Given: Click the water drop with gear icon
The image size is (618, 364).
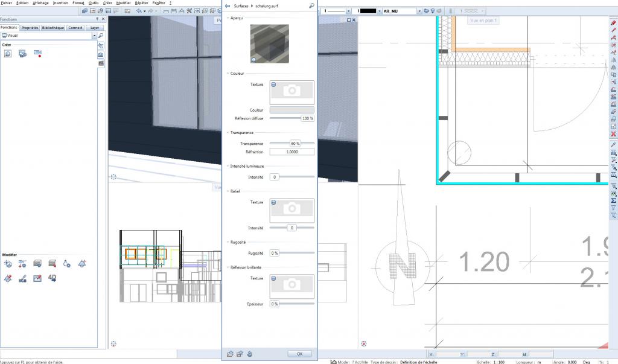Looking at the screenshot, I should 67,263.
